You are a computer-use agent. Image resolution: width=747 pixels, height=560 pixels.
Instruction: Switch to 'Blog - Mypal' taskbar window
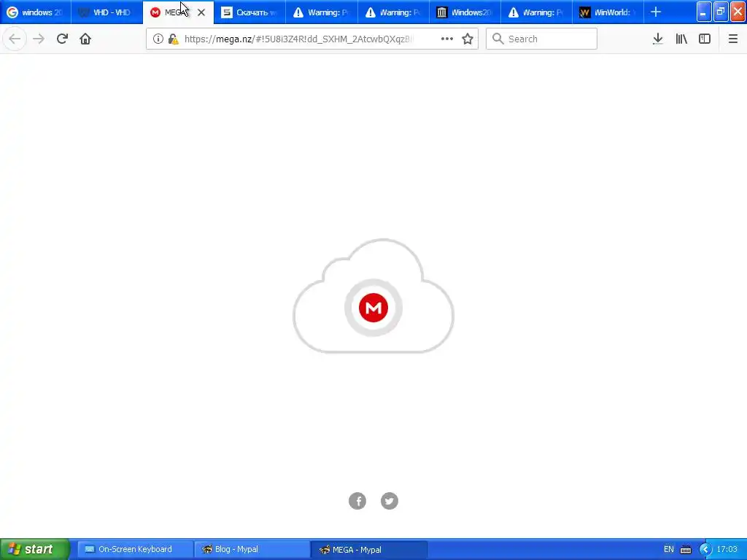tap(252, 550)
